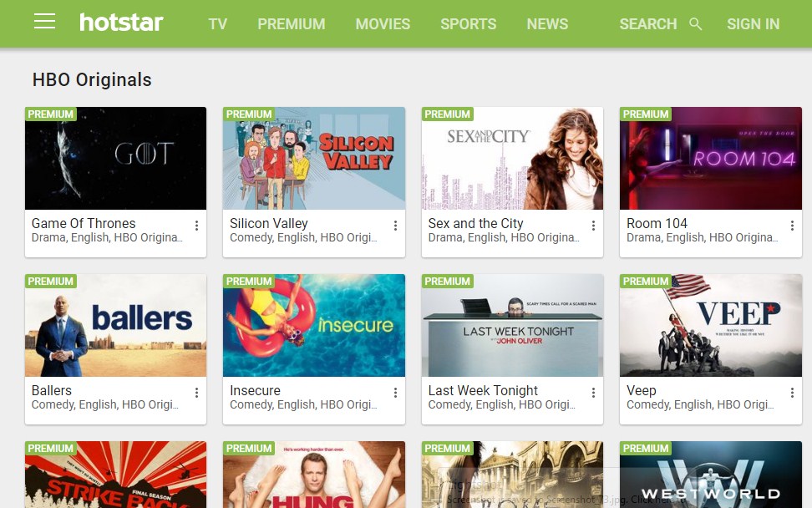Click PREMIUM badge on Room 104
812x508 pixels.
(646, 114)
